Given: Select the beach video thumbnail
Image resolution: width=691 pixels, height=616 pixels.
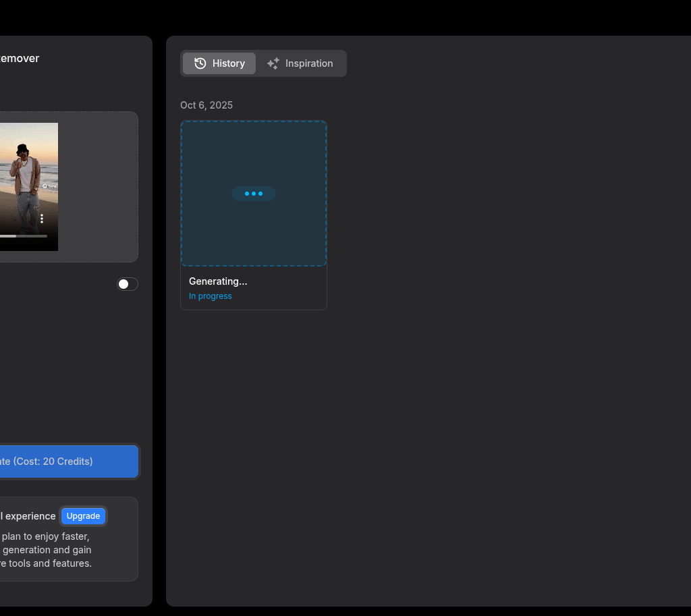Looking at the screenshot, I should (27, 175).
